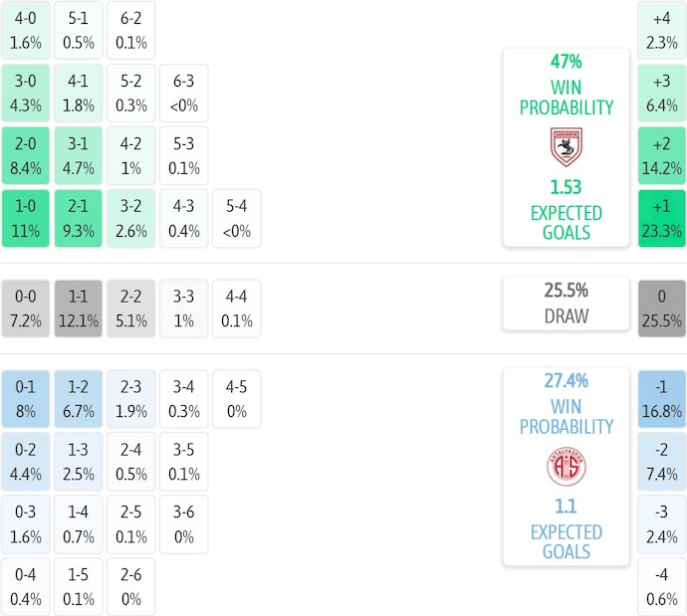Pick the 0-1 scoreline cell showing 8%
This screenshot has height=616, width=687.
point(26,399)
